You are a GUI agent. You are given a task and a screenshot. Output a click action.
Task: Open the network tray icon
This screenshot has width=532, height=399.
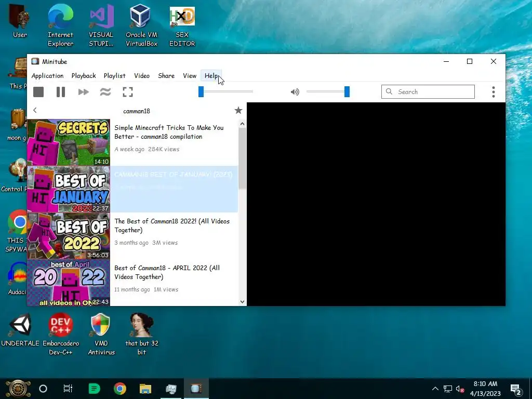448,389
